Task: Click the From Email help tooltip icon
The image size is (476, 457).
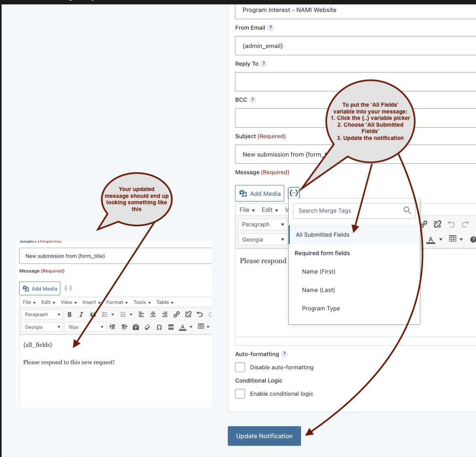Action: pos(271,28)
